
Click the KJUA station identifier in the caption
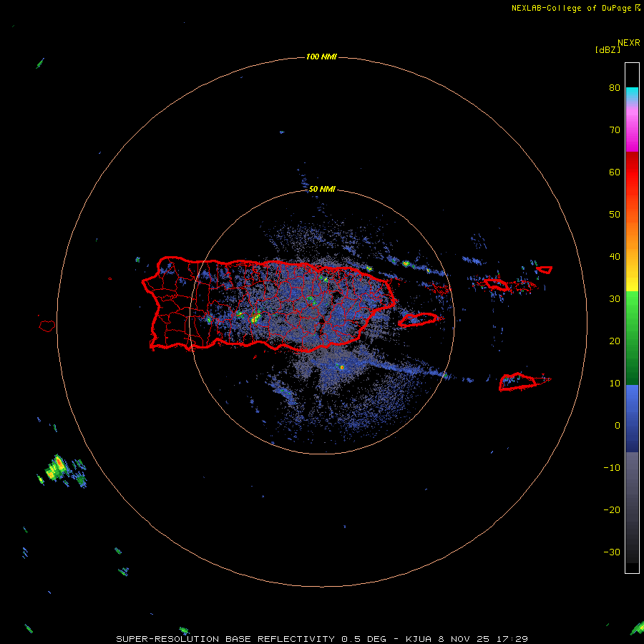tap(419, 639)
